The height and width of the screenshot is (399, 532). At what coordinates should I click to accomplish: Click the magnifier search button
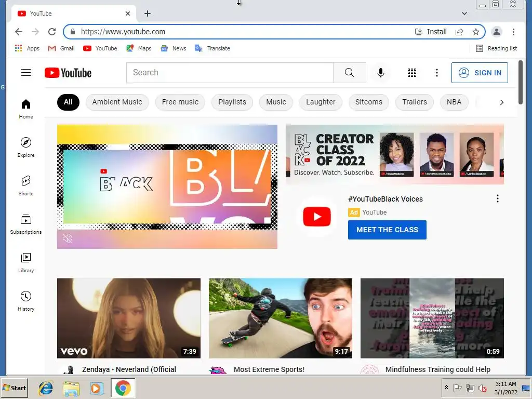coord(350,73)
